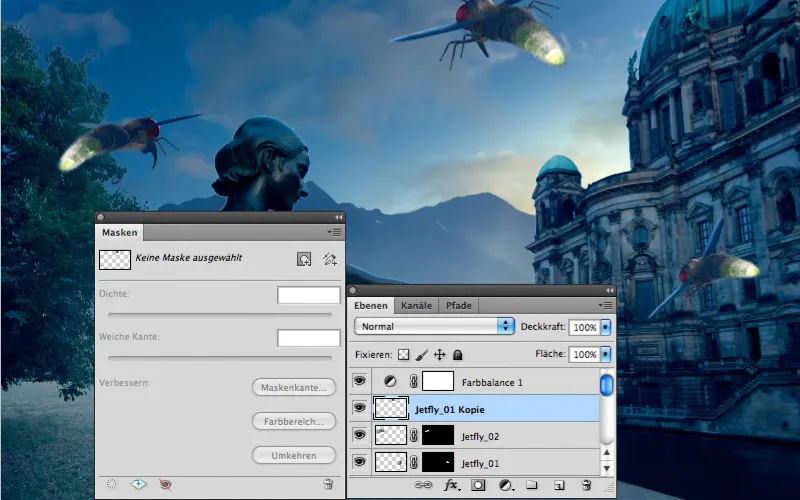Select the Jetfly_01 layer name
The width and height of the screenshot is (800, 500).
click(480, 463)
